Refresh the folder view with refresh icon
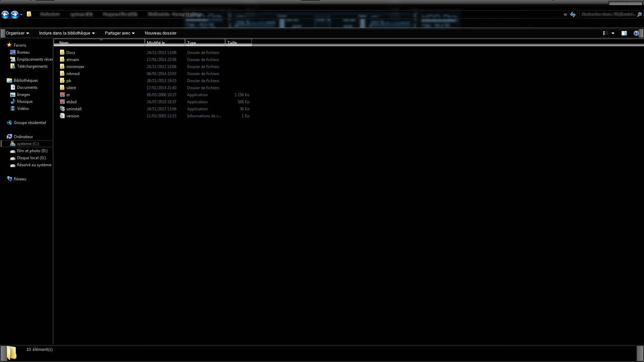The height and width of the screenshot is (362, 644). pyautogui.click(x=573, y=14)
